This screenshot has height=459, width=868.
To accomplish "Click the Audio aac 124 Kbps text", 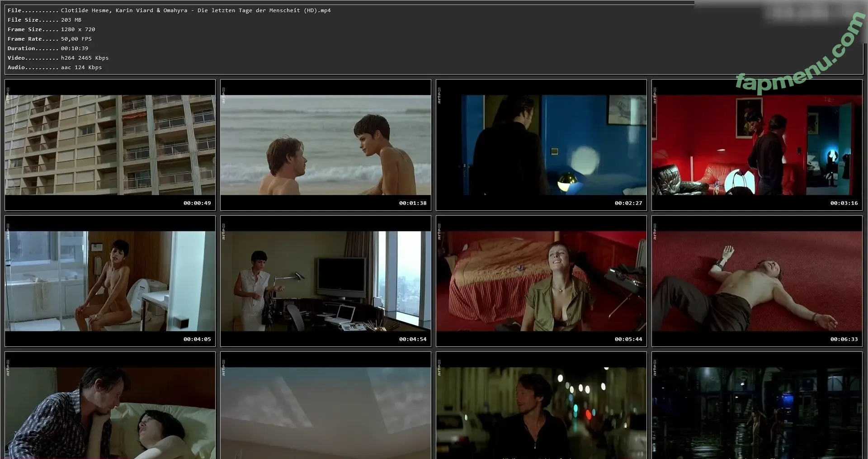I will [x=54, y=67].
